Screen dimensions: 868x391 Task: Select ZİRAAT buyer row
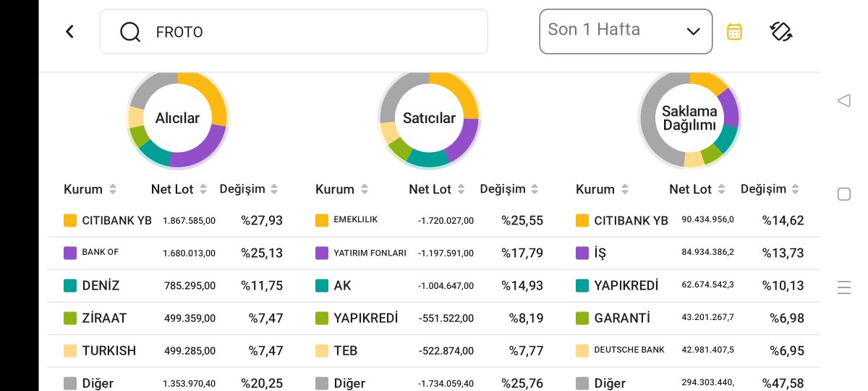pos(174,318)
